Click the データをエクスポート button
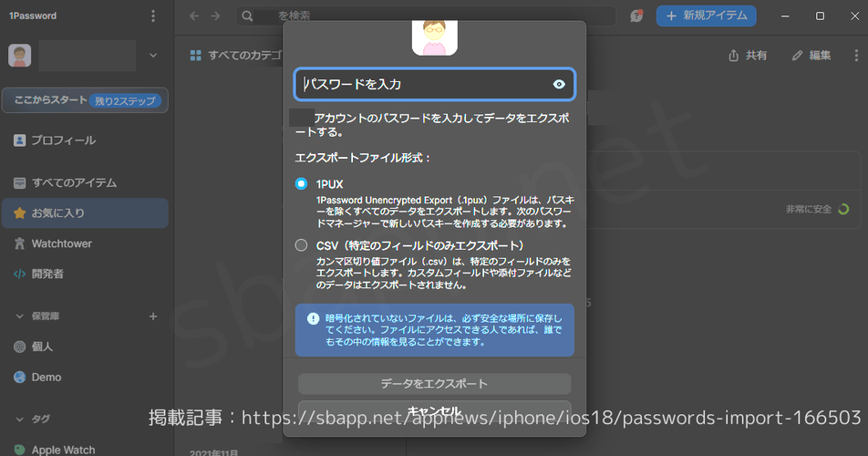The image size is (868, 456). click(x=435, y=384)
